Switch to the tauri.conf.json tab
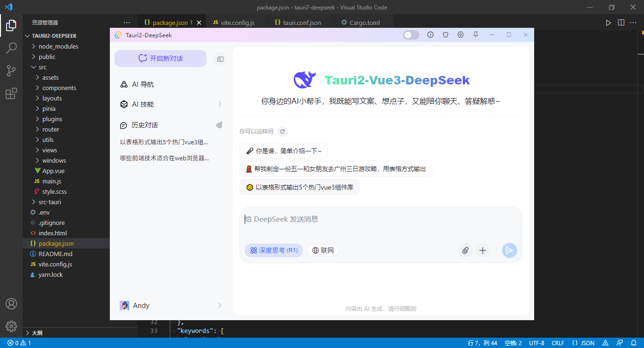Viewport: 644px width, 348px height. [302, 23]
